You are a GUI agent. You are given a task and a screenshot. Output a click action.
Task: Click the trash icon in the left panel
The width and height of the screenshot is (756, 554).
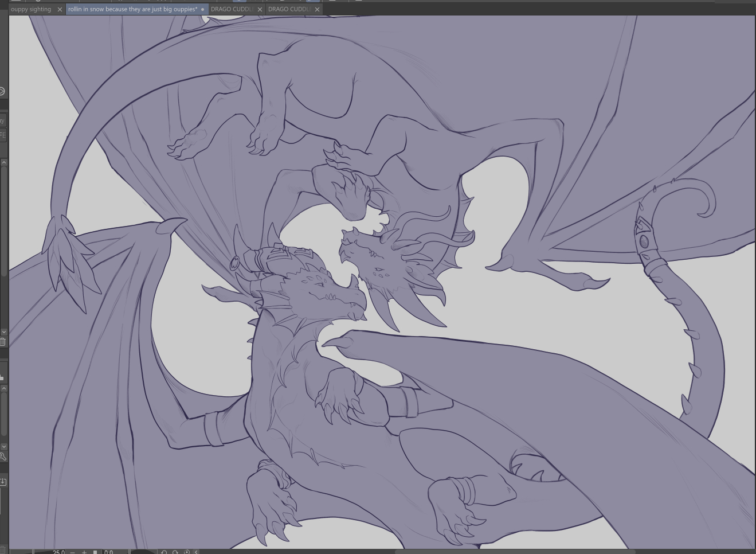click(x=3, y=342)
